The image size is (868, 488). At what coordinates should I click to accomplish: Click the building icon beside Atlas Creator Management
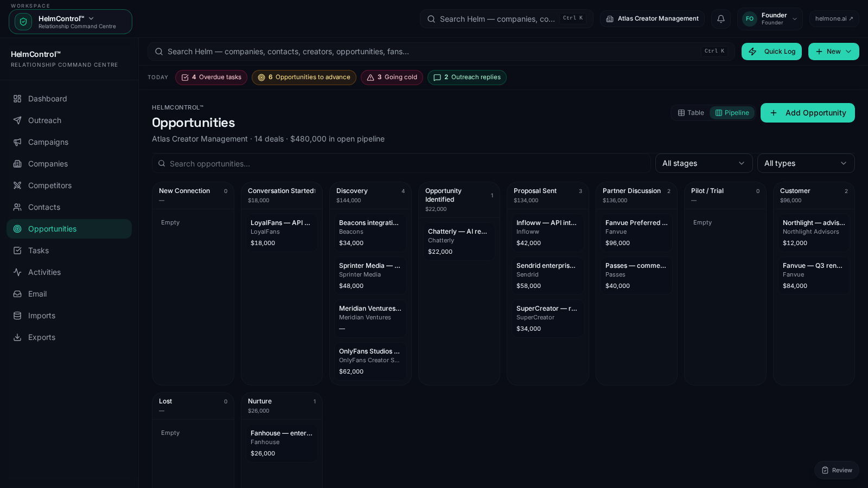pyautogui.click(x=610, y=19)
